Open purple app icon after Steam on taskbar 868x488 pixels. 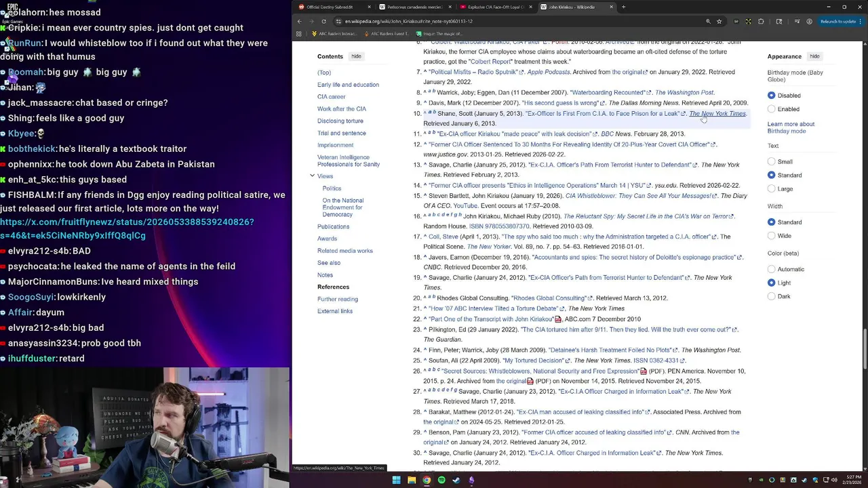pyautogui.click(x=471, y=480)
